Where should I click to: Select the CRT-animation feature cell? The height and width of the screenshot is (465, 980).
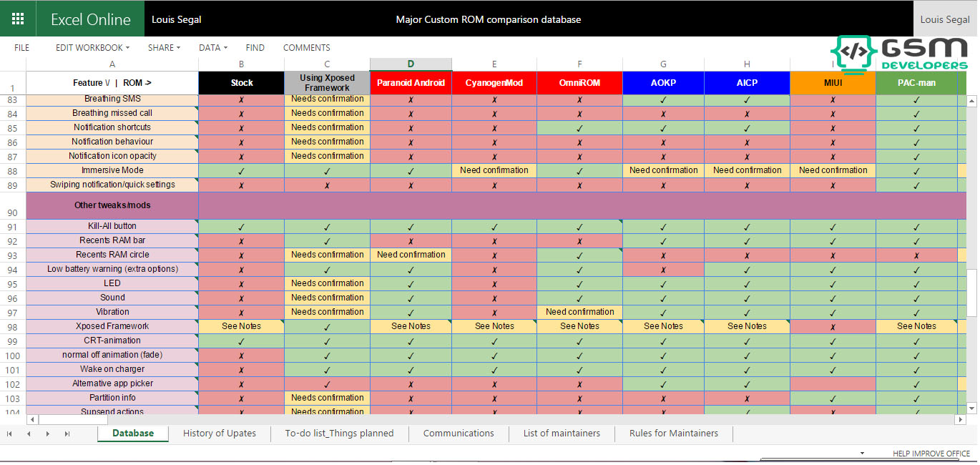(112, 341)
